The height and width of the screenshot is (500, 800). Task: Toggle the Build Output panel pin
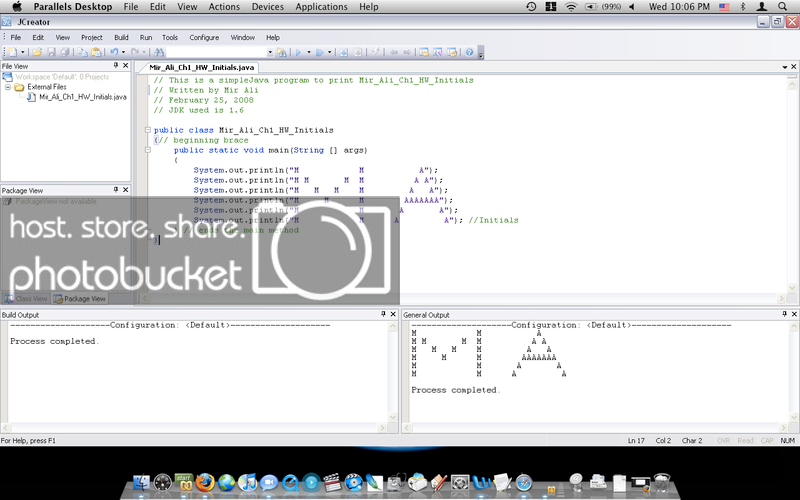coord(383,314)
